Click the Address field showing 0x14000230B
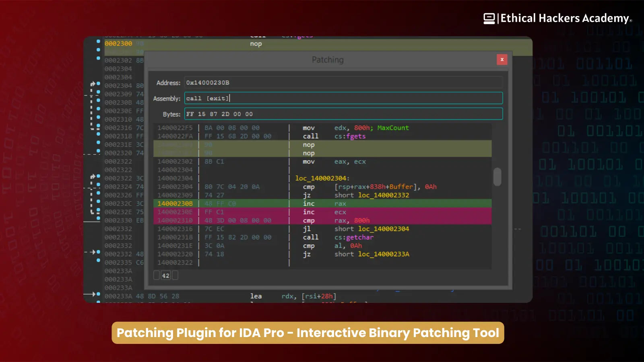The height and width of the screenshot is (362, 644). pos(343,82)
